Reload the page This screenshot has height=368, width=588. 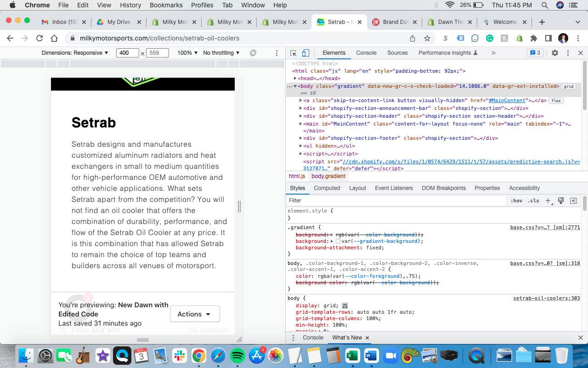[x=40, y=38]
